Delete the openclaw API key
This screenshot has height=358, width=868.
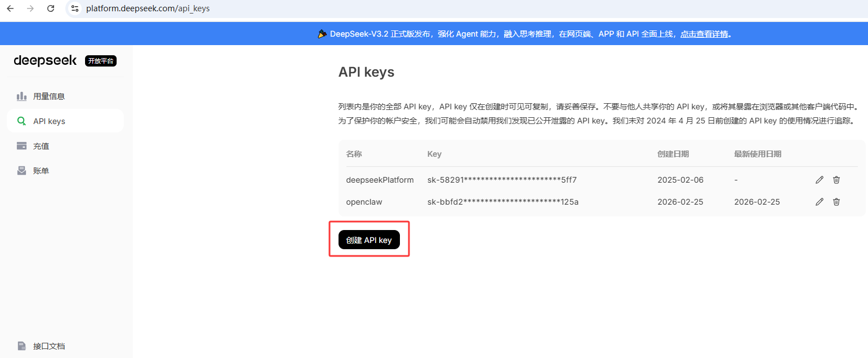click(x=836, y=202)
